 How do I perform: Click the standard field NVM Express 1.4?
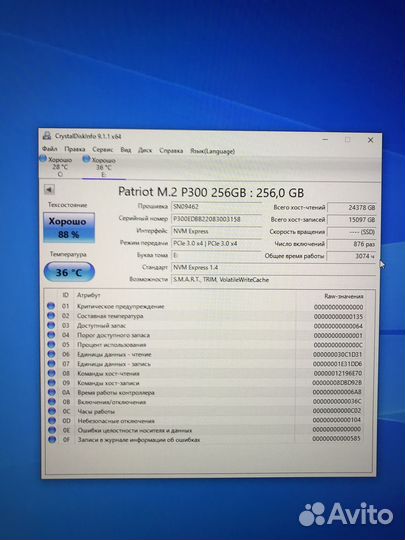point(273,267)
